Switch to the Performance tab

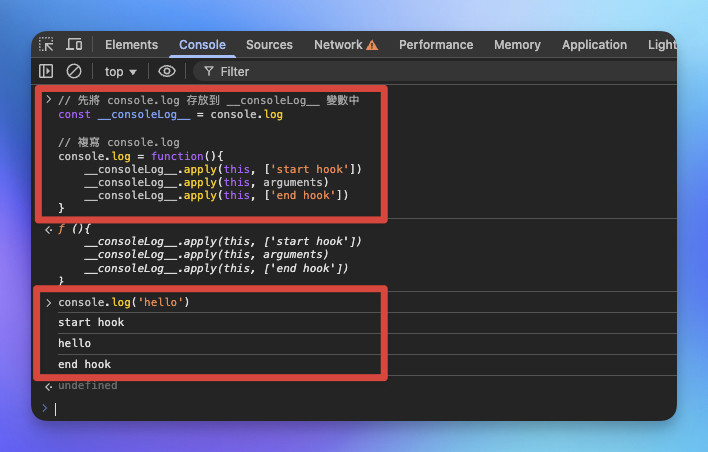click(436, 45)
